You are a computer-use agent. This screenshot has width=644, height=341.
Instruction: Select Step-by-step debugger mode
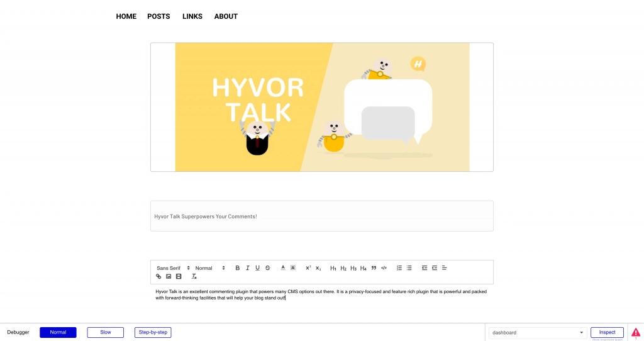pos(153,332)
